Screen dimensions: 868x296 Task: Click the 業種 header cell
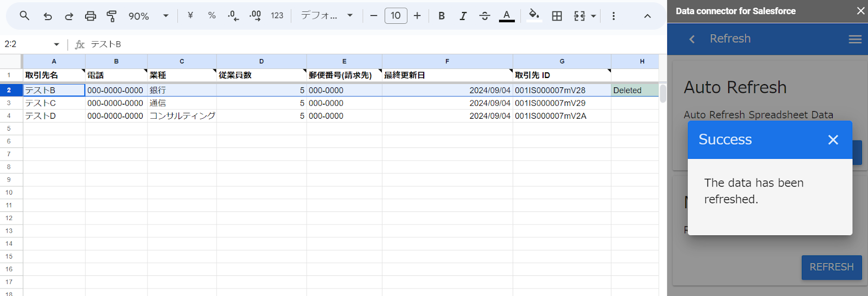tap(182, 75)
